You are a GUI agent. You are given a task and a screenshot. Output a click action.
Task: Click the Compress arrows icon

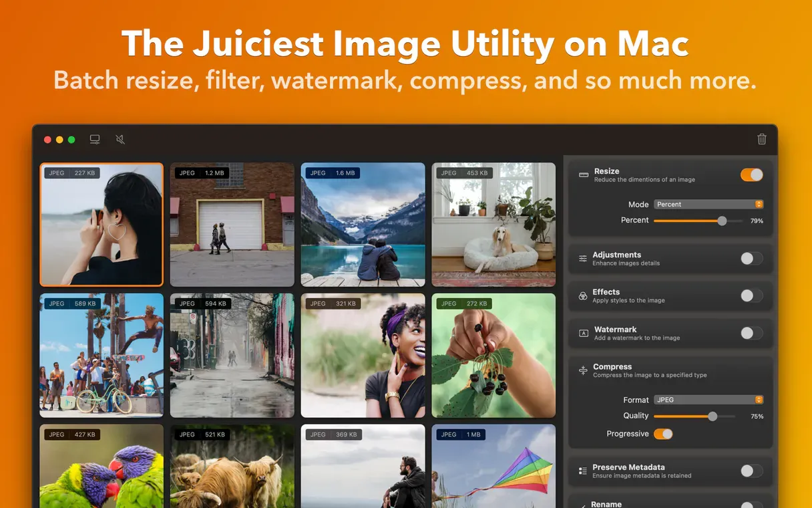pos(583,370)
